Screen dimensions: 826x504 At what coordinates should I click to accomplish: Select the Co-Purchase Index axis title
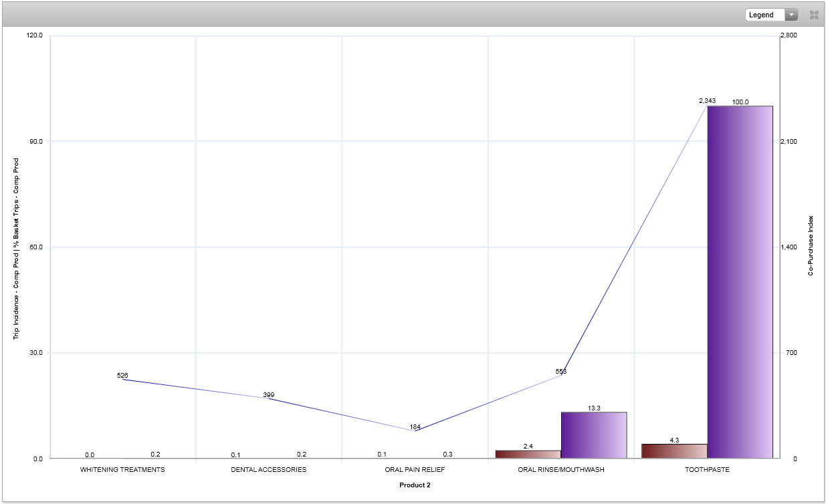point(811,246)
